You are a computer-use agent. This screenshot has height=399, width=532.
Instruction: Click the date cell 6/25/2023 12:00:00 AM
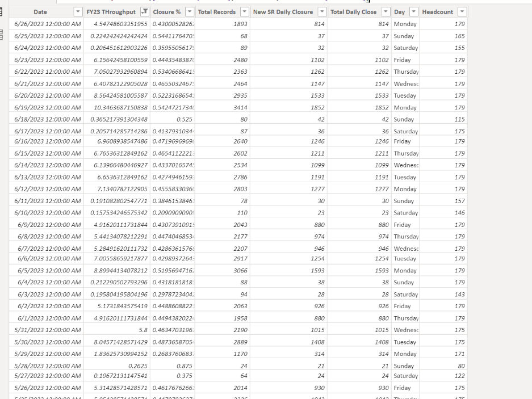point(48,36)
